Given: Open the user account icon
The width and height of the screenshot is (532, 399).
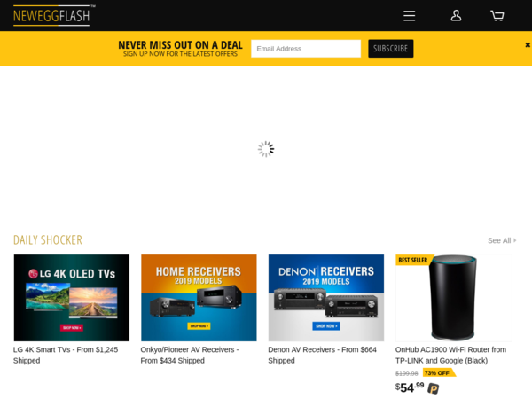Looking at the screenshot, I should click(456, 16).
